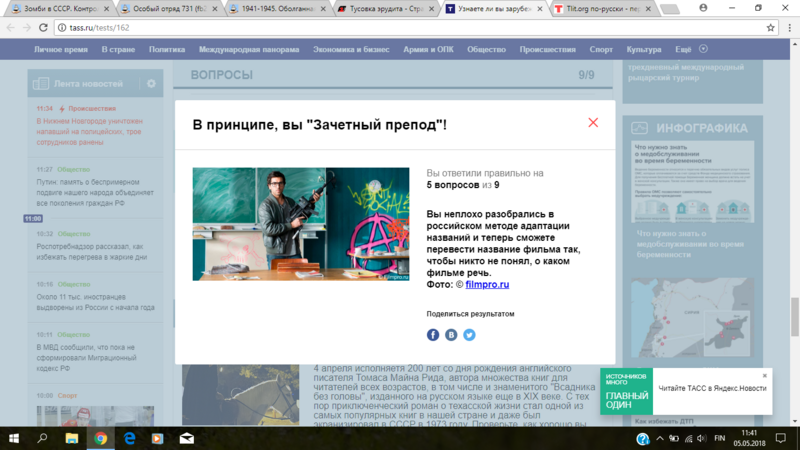Open Windows Start menu
The height and width of the screenshot is (450, 800).
click(14, 438)
